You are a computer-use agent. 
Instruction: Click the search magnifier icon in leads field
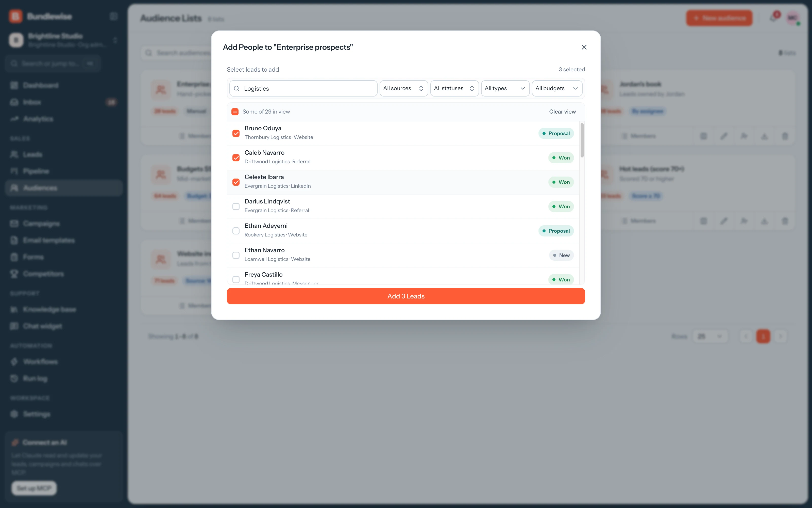(x=236, y=88)
